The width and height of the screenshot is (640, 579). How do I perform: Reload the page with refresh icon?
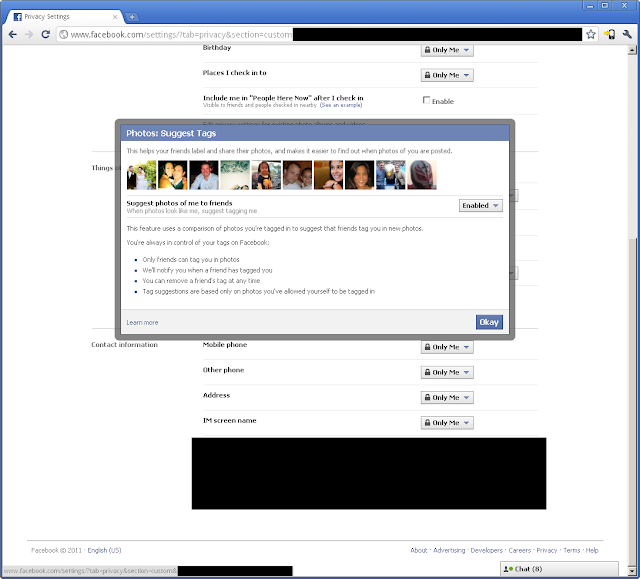point(45,34)
